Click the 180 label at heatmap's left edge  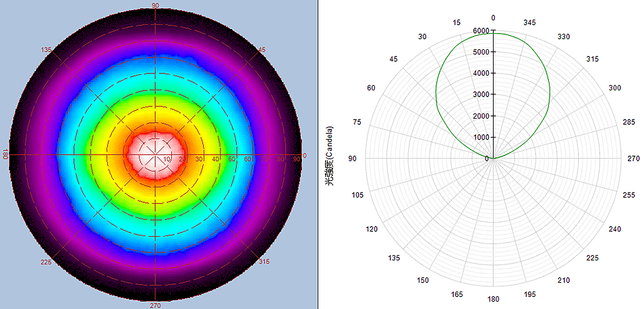coord(5,155)
